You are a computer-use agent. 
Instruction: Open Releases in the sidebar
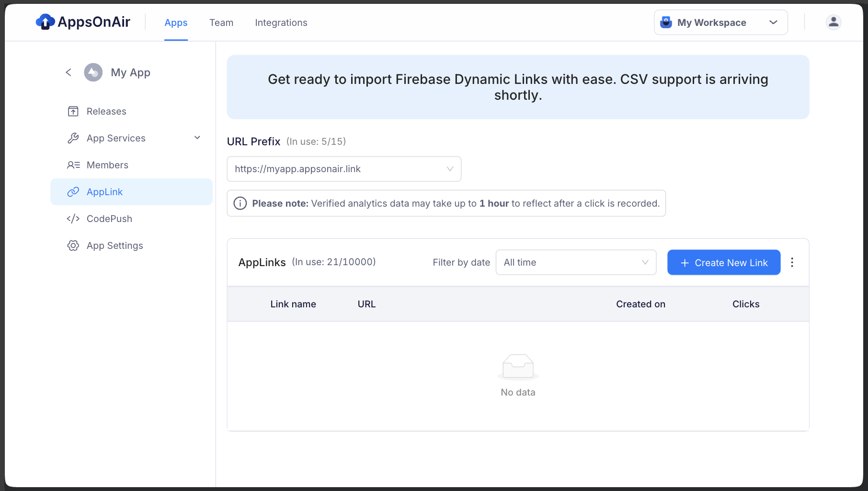[x=131, y=111]
